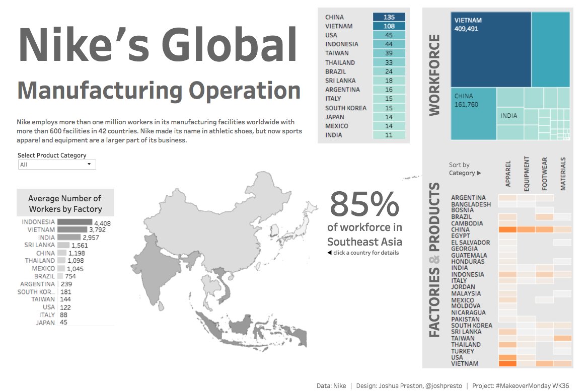The height and width of the screenshot is (392, 588).
Task: Click the INDIA 11 factory count cell
Action: click(389, 135)
